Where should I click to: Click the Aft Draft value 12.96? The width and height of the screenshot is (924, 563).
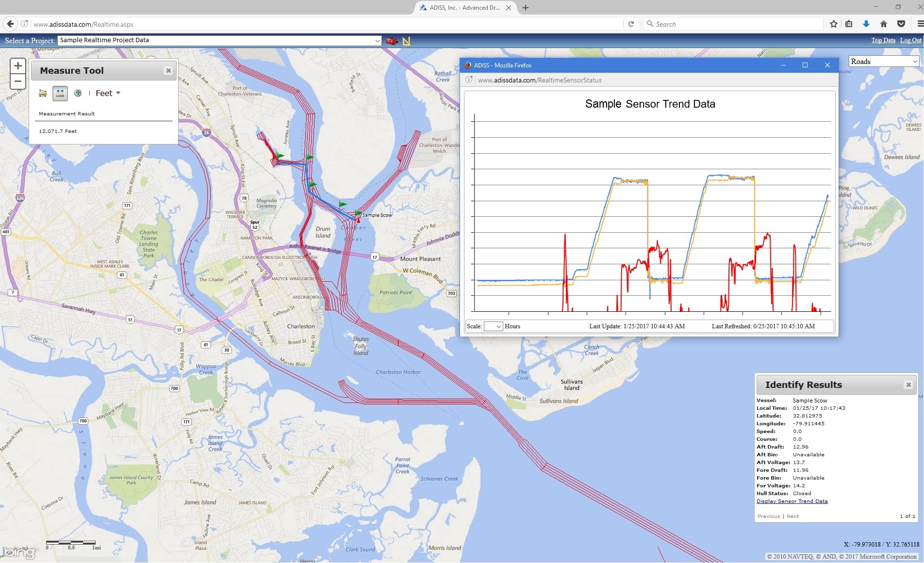coord(801,447)
